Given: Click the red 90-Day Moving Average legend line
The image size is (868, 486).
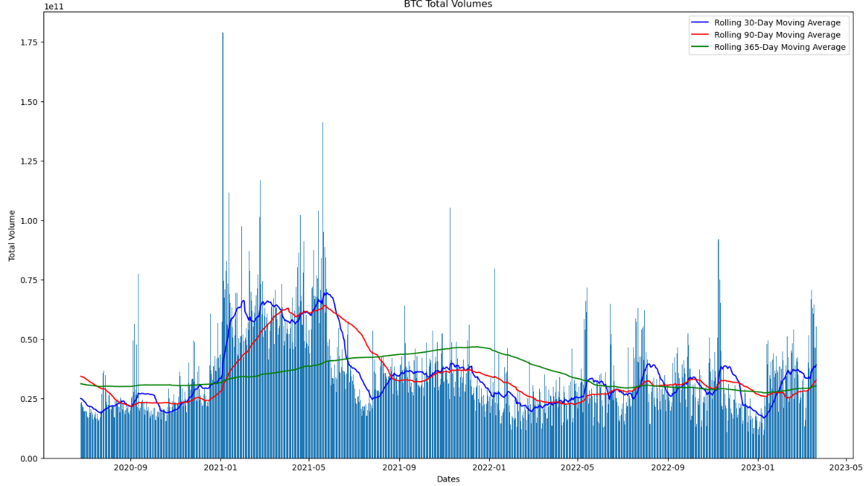Looking at the screenshot, I should point(700,35).
